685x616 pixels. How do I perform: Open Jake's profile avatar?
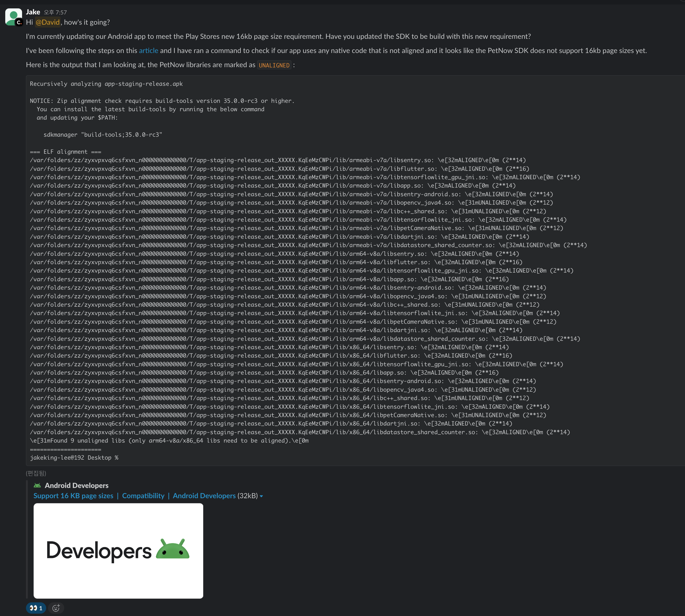click(x=13, y=15)
